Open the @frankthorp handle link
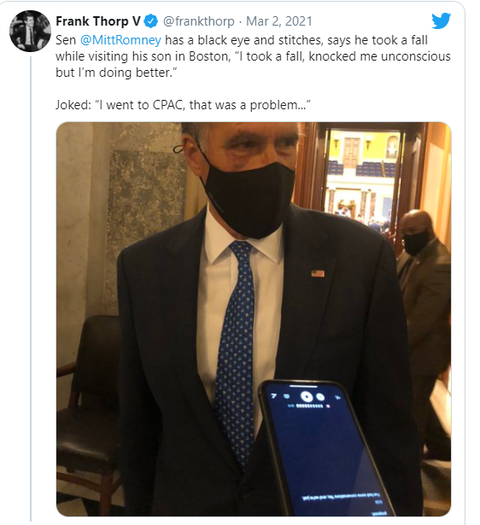Viewport: 480px width, 525px height. [x=198, y=21]
